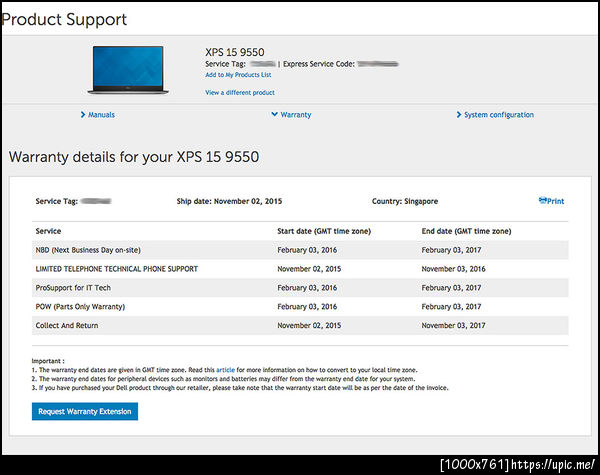600x475 pixels.
Task: Click the XPS 15 laptop image
Action: pos(128,70)
